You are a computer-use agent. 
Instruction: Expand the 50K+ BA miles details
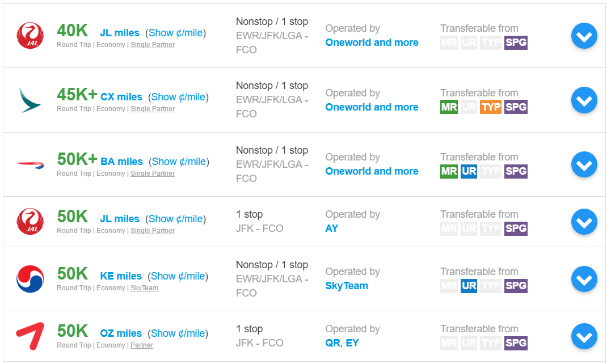click(x=584, y=165)
